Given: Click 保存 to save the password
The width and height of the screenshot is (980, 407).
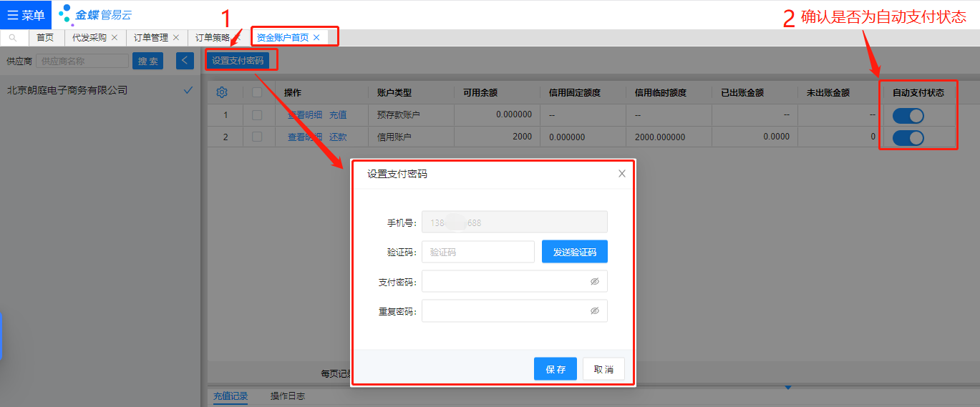Looking at the screenshot, I should (555, 369).
